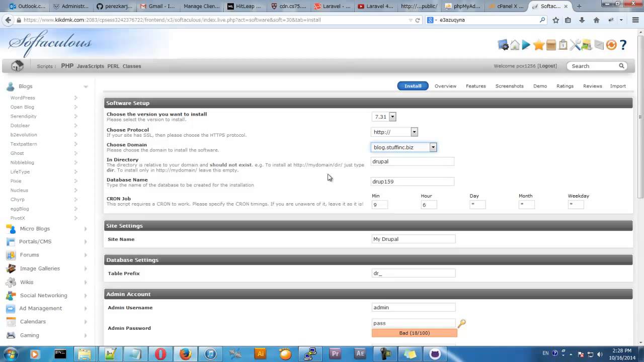Screen dimensions: 644x362
Task: Bookmark this page star in browser
Action: click(x=555, y=20)
